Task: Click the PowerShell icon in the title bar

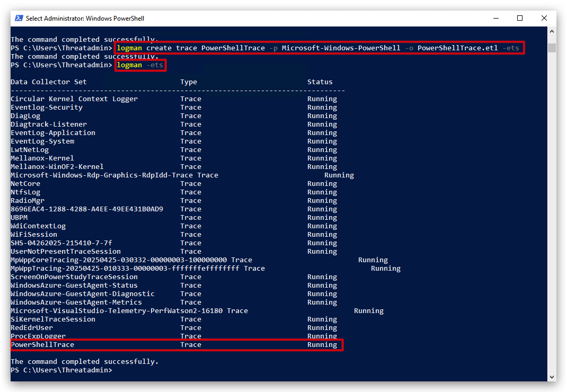Action: [19, 18]
